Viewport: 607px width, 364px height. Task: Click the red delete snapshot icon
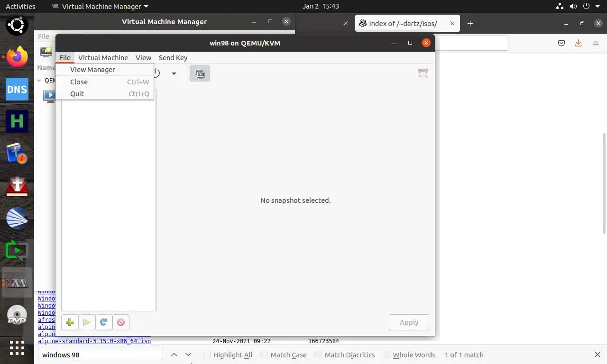121,322
